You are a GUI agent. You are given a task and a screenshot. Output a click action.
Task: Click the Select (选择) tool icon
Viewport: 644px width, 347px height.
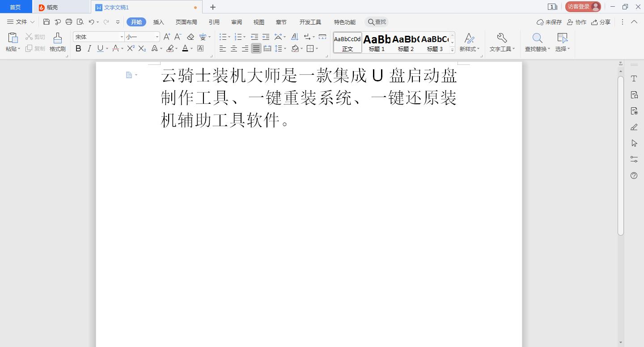click(562, 38)
